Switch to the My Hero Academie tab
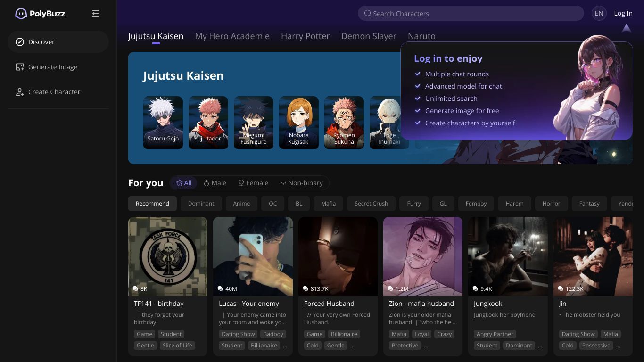 tap(232, 36)
